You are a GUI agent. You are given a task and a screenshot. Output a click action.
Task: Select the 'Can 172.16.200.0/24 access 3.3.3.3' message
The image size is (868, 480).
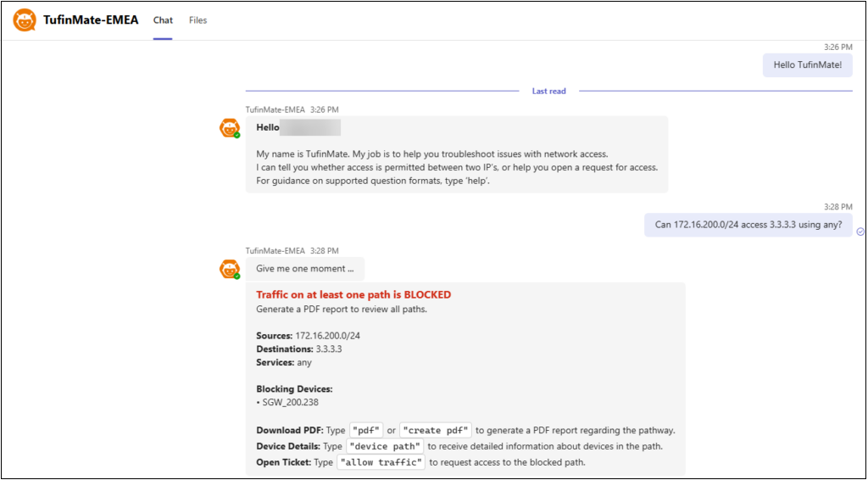(x=748, y=225)
